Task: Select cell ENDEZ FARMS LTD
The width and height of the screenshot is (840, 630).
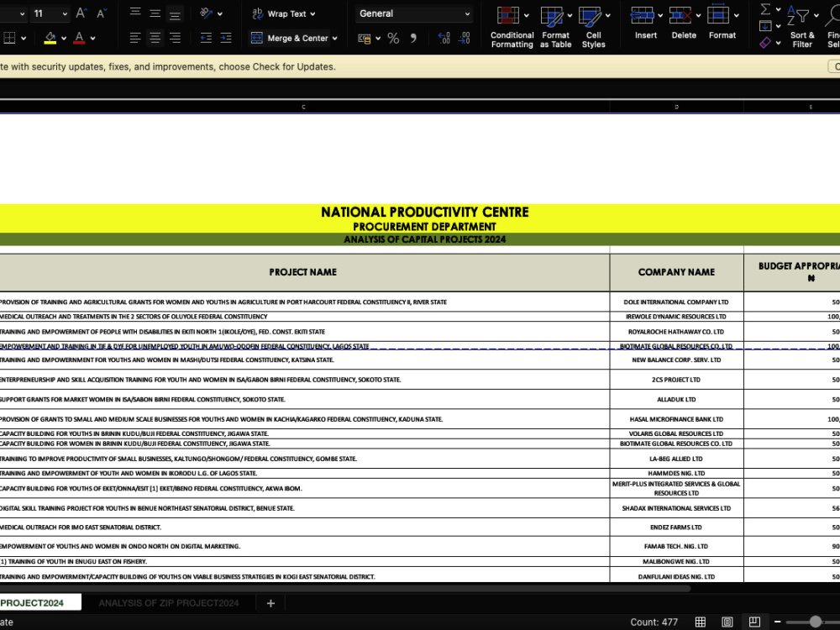Action: tap(676, 528)
